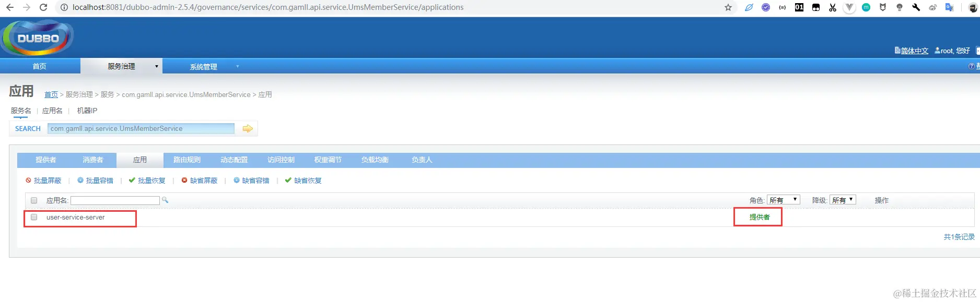Image resolution: width=980 pixels, height=302 pixels.
Task: Open the 降级 downgrade filter dropdown
Action: click(x=843, y=200)
